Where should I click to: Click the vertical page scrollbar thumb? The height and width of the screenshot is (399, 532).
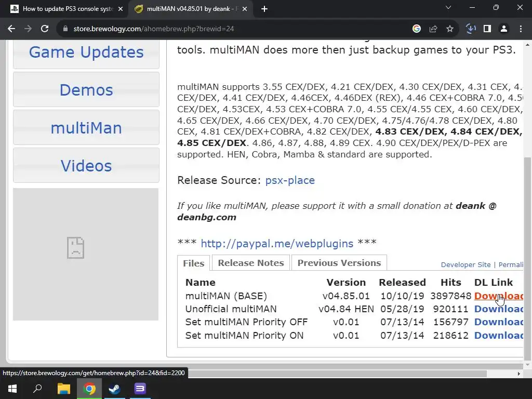527,258
